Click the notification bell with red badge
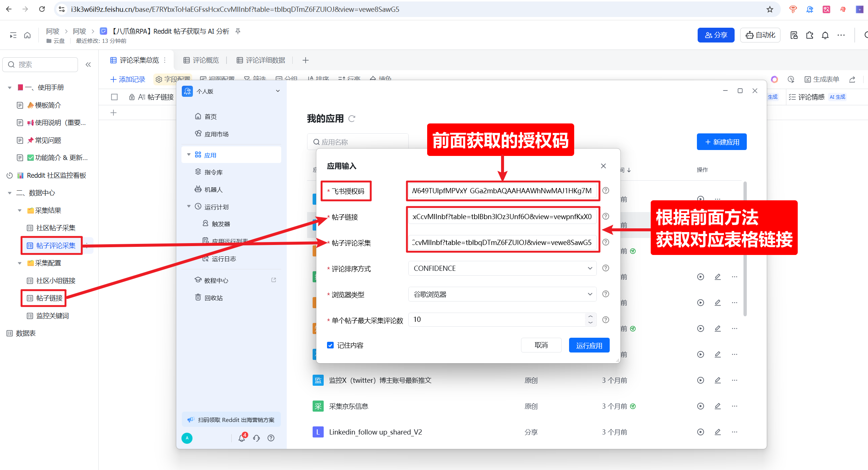Image resolution: width=868 pixels, height=470 pixels. pos(242,438)
